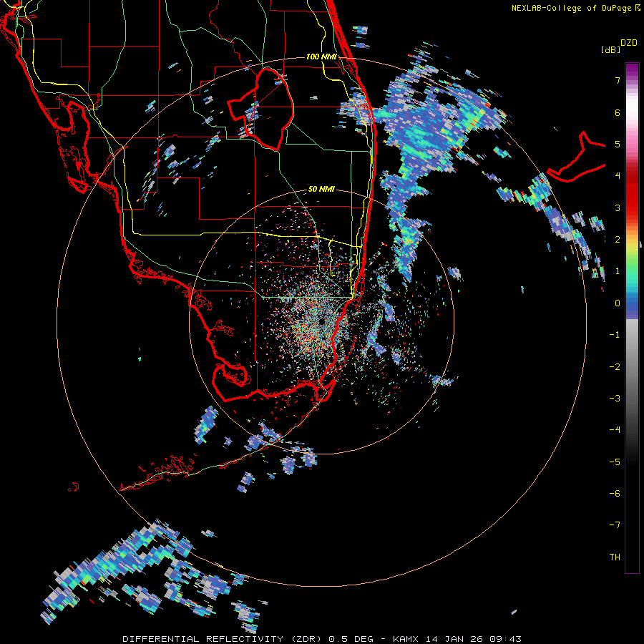The image size is (644, 644).
Task: Click the TH threshold label on the scale
Action: coord(615,557)
